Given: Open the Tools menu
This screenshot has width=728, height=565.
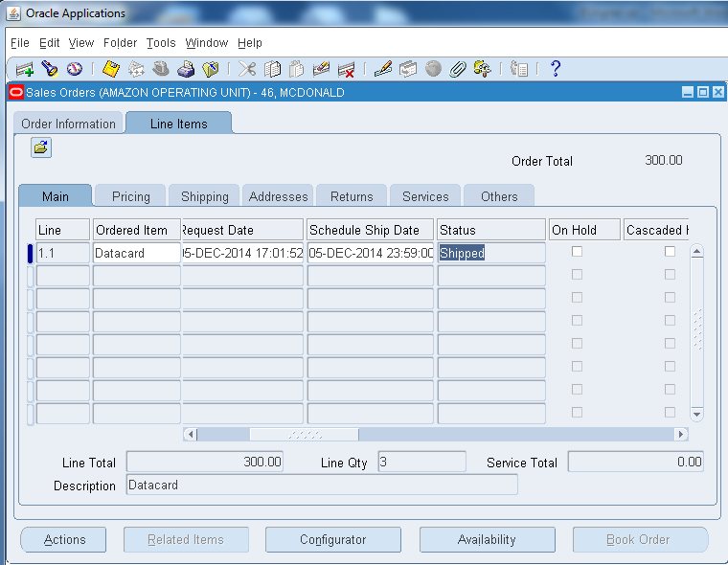Looking at the screenshot, I should click(161, 43).
